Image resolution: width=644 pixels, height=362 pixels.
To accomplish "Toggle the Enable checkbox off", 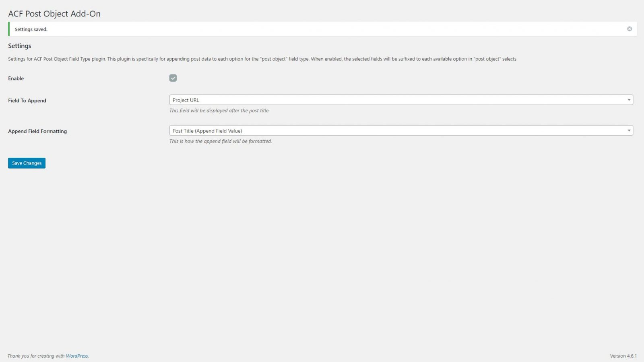I will 173,78.
